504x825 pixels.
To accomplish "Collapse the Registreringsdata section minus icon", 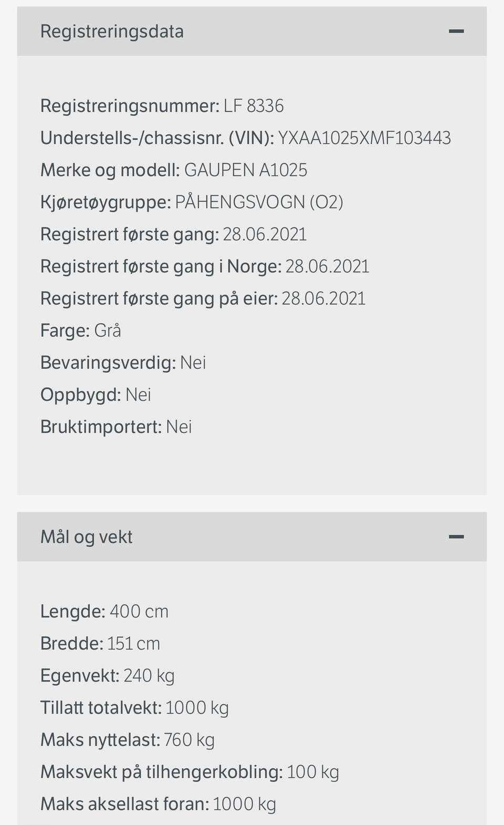I will click(456, 32).
